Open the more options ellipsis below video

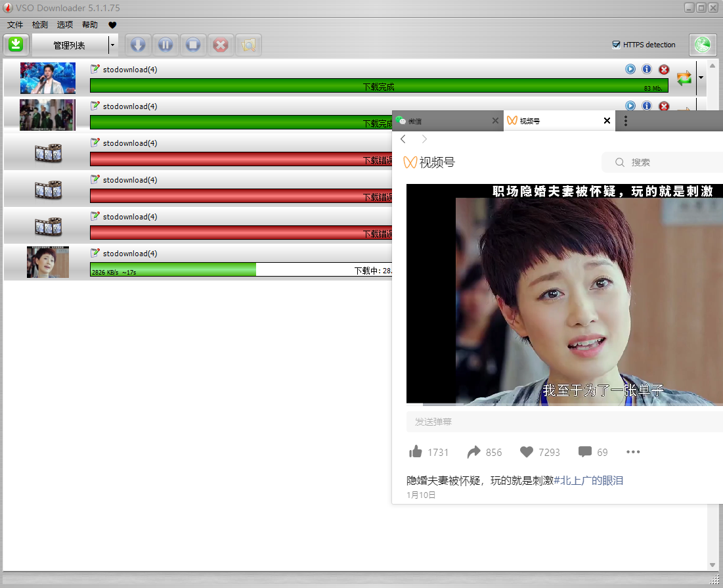[633, 452]
